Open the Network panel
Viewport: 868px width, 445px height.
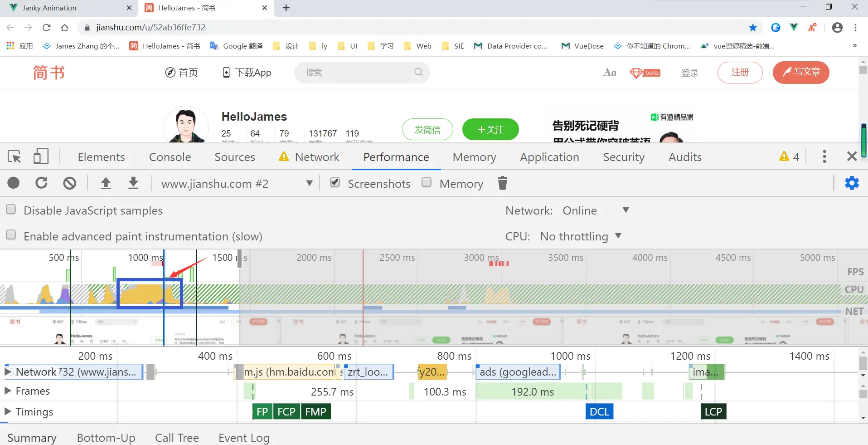pos(317,157)
